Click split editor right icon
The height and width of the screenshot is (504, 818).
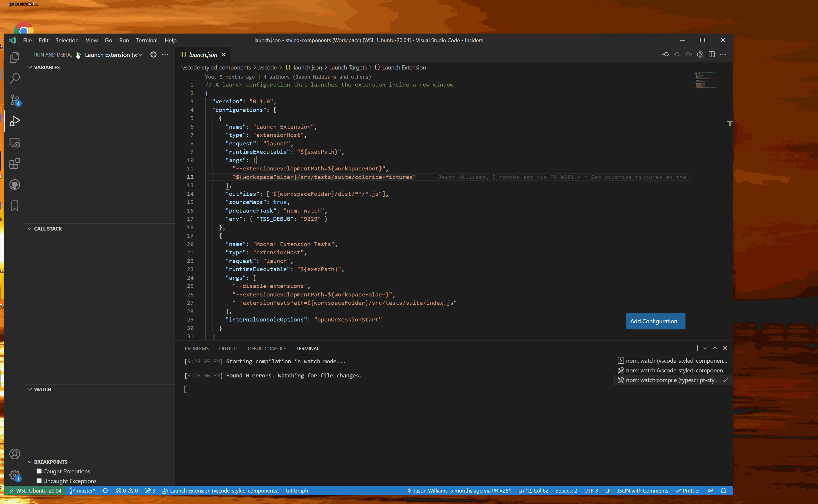712,54
